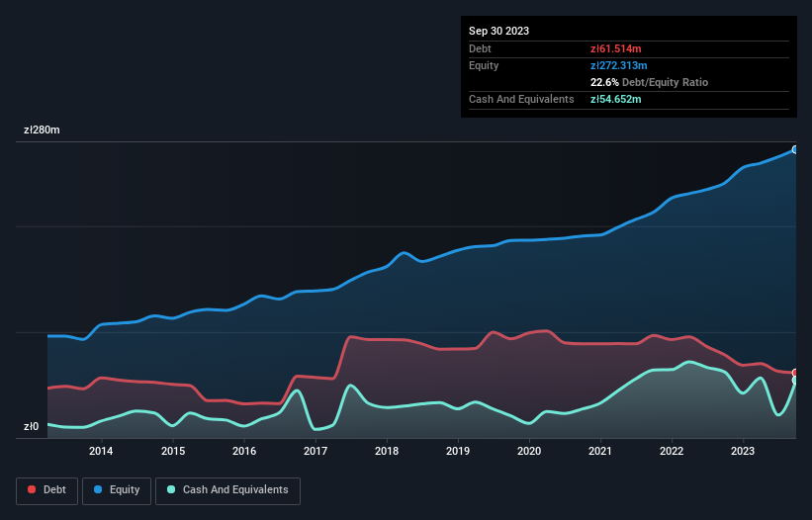Click the 22.6% Debt/Equity Ratio text

pos(650,82)
